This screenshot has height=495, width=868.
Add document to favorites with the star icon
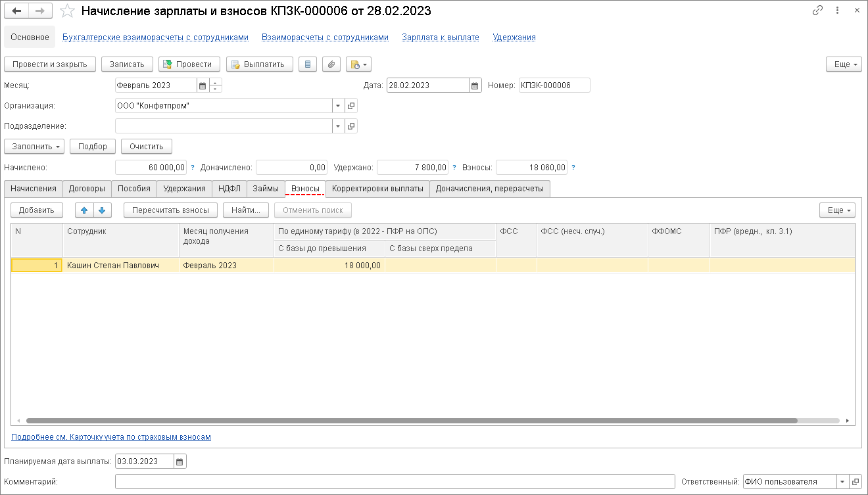[x=67, y=11]
